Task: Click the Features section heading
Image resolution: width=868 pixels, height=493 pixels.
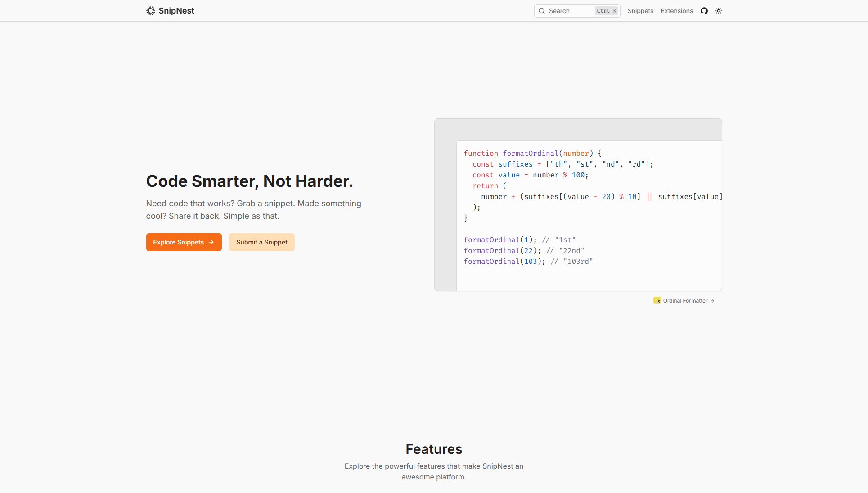Action: (434, 449)
